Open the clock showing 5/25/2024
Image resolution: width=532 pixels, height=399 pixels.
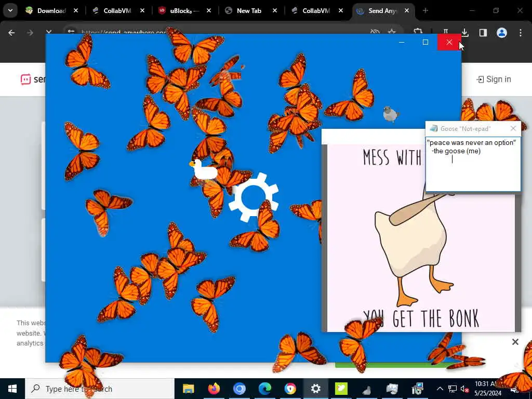487,389
